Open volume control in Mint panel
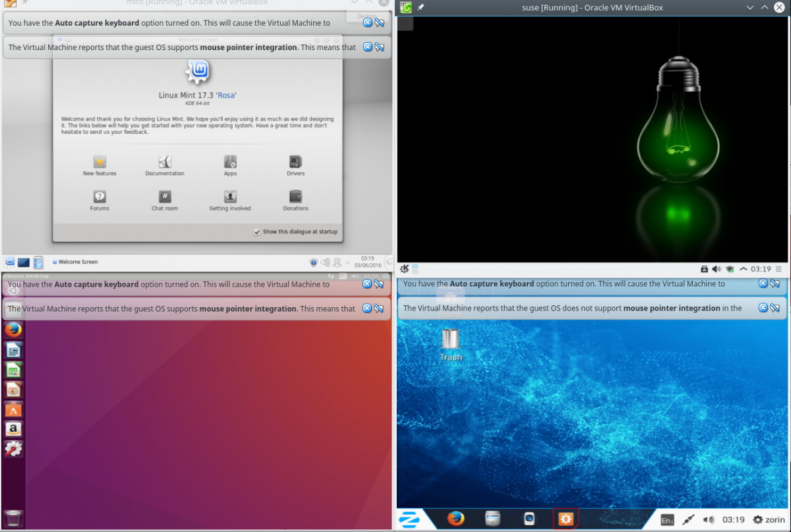Viewport: 791px width, 532px height. [326, 262]
